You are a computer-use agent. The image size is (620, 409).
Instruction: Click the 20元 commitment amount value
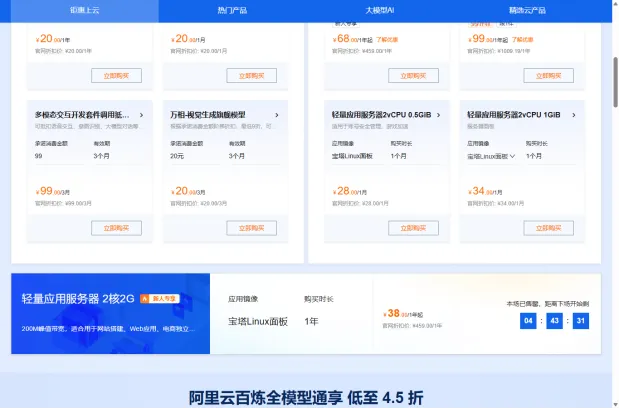click(177, 156)
